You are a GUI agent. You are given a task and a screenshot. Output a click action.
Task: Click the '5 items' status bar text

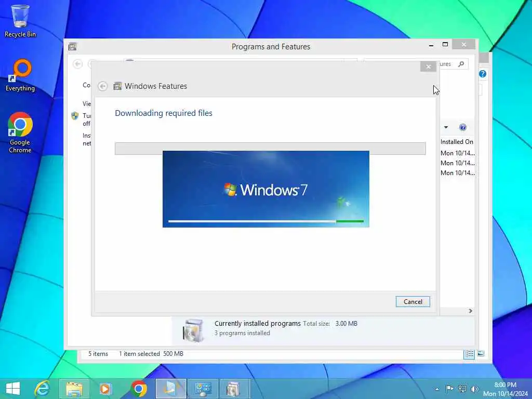98,353
